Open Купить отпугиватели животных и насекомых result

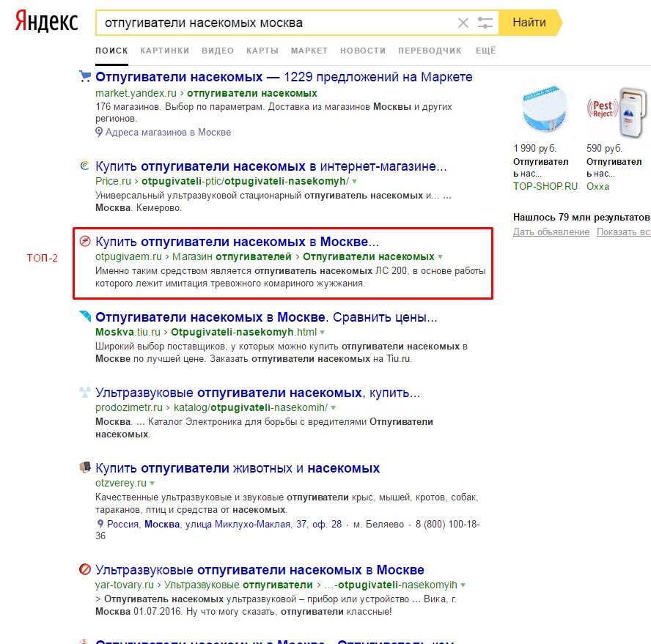coord(238,468)
